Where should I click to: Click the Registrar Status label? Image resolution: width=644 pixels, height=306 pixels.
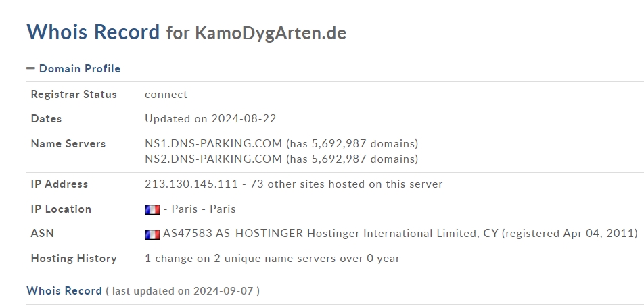pos(74,95)
